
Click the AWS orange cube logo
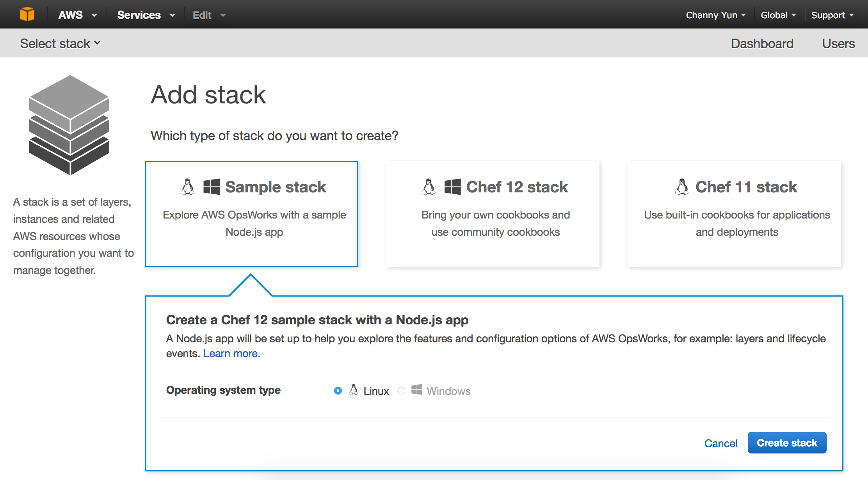(27, 14)
